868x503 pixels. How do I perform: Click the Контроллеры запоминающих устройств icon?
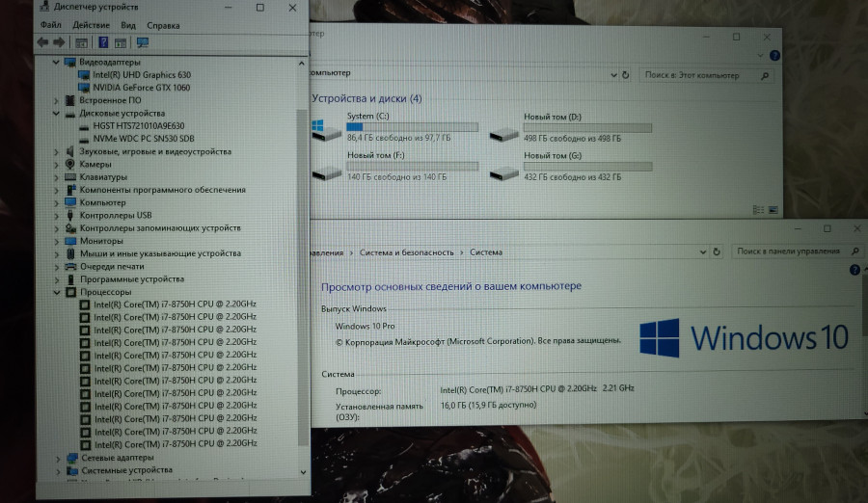tap(70, 228)
